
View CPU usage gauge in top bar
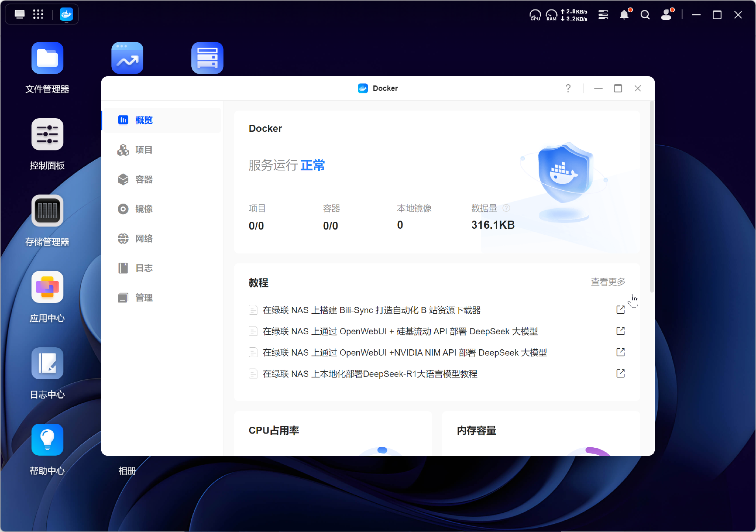(x=535, y=15)
